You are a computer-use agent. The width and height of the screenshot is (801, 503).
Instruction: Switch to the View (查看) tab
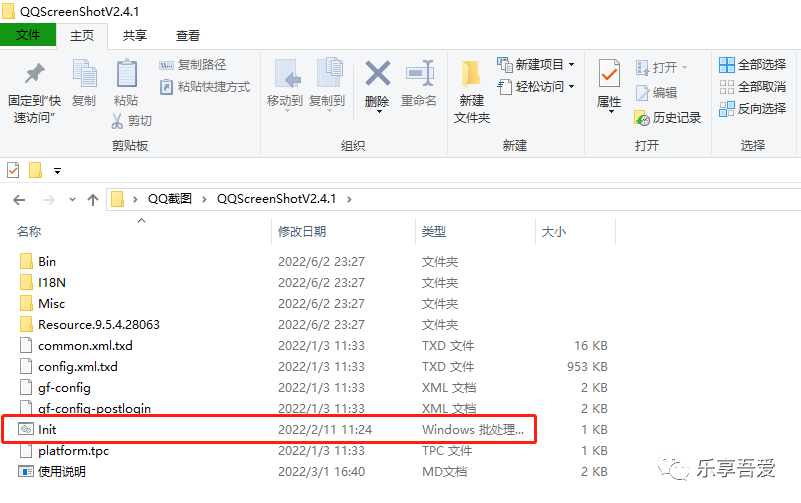tap(187, 35)
